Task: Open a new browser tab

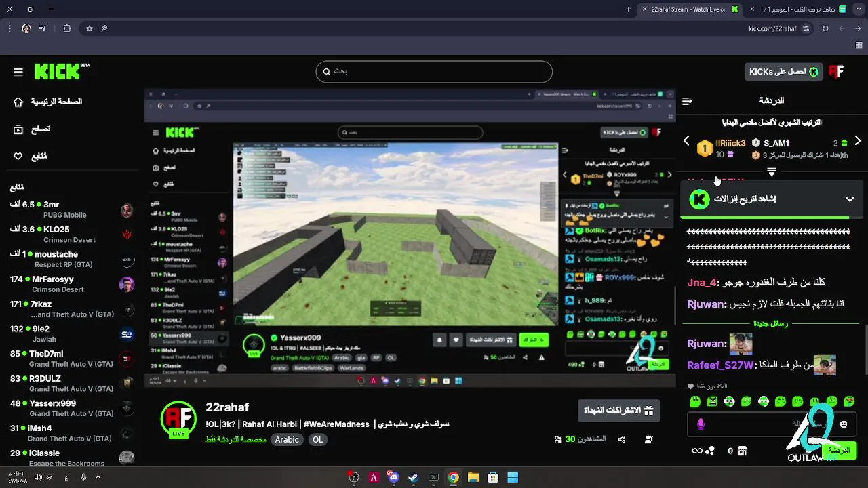Action: [628, 9]
